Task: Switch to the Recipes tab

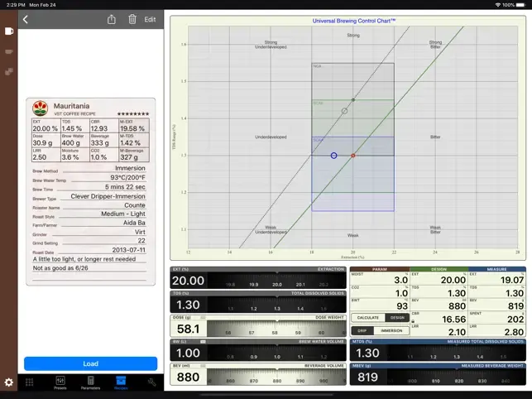Action: click(x=121, y=382)
